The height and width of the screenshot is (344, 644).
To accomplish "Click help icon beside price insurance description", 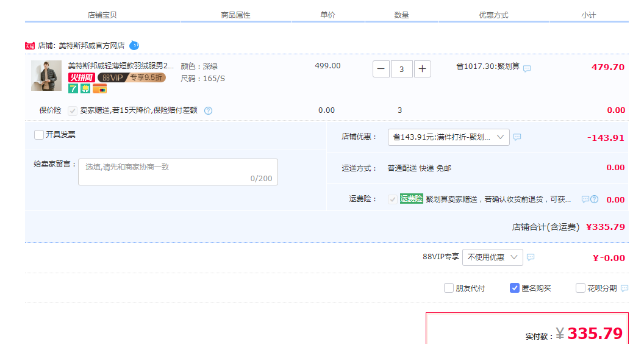I will tap(208, 110).
